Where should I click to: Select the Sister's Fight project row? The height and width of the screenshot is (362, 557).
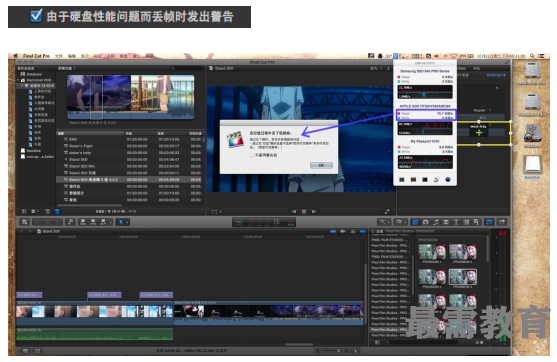pos(130,146)
